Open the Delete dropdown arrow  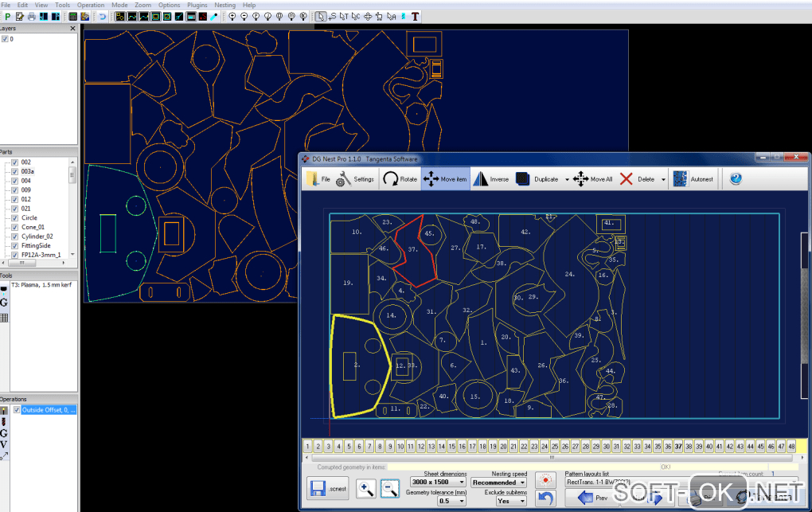tap(663, 179)
